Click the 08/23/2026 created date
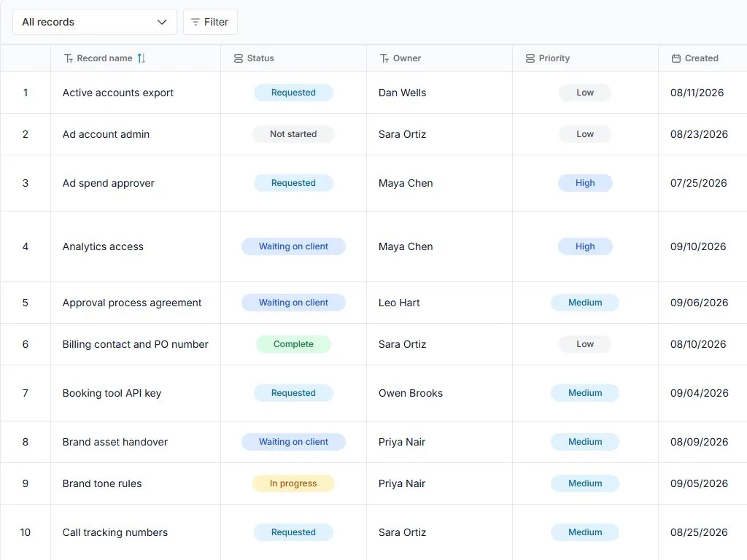Image resolution: width=747 pixels, height=560 pixels. 699,134
